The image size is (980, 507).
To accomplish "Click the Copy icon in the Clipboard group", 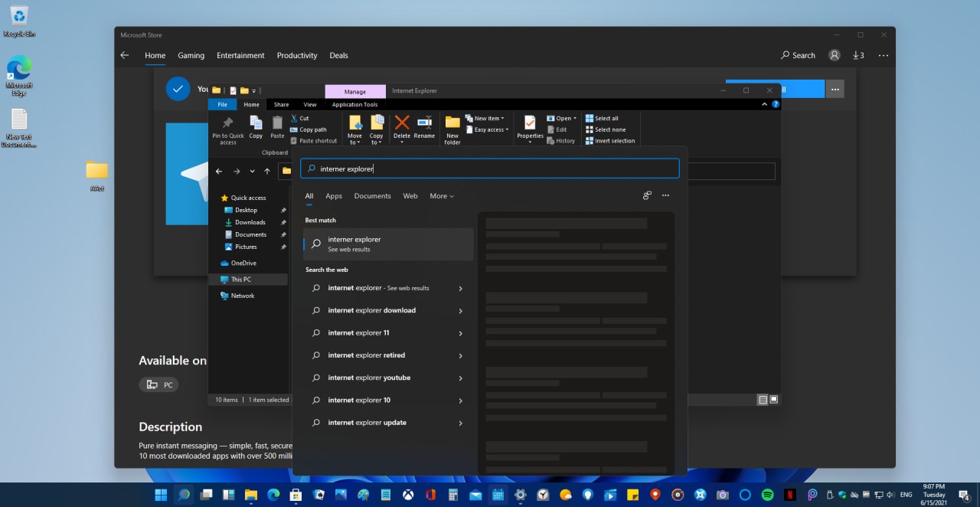I will coord(256,127).
